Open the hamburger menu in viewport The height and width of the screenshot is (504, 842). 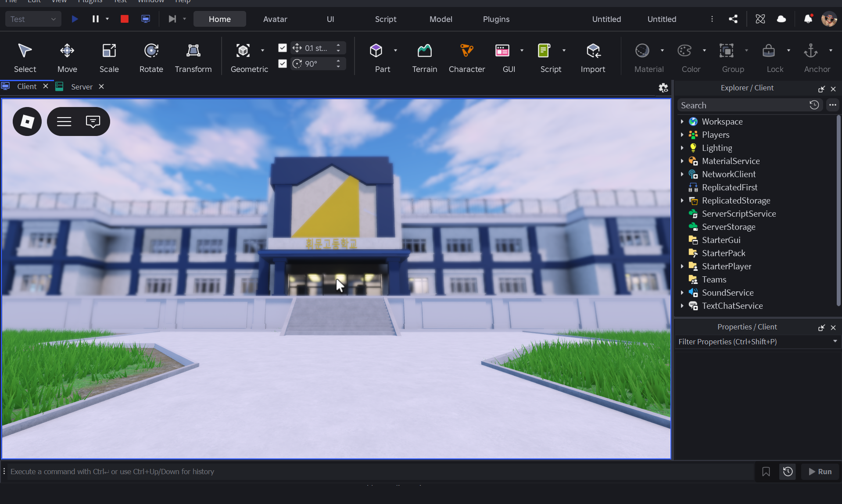click(64, 122)
